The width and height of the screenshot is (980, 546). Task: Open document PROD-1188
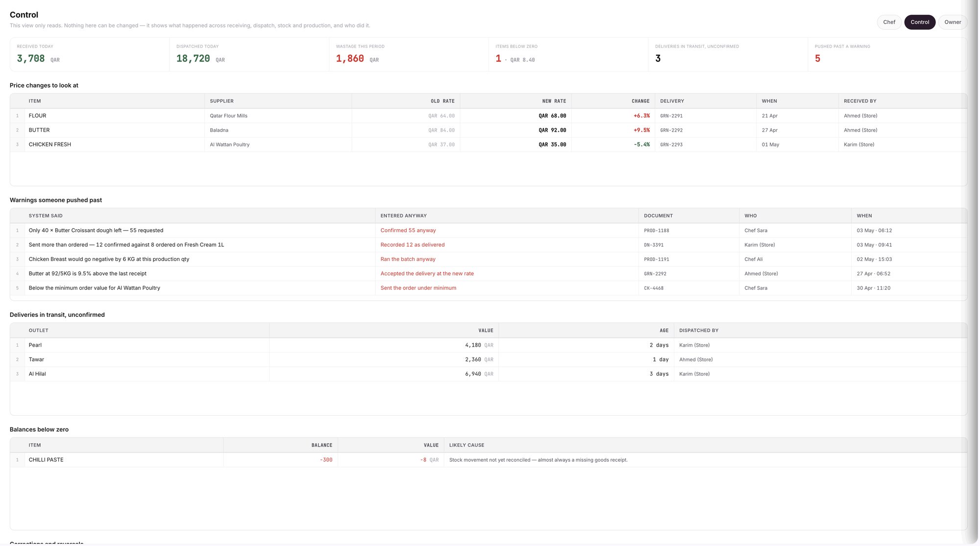pos(656,231)
